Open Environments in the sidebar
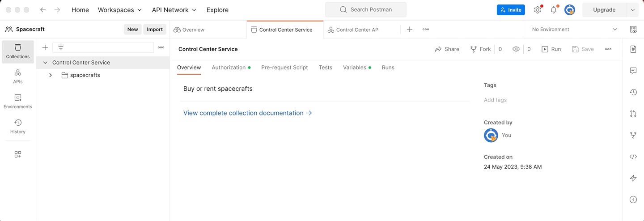The image size is (644, 221). point(18,102)
